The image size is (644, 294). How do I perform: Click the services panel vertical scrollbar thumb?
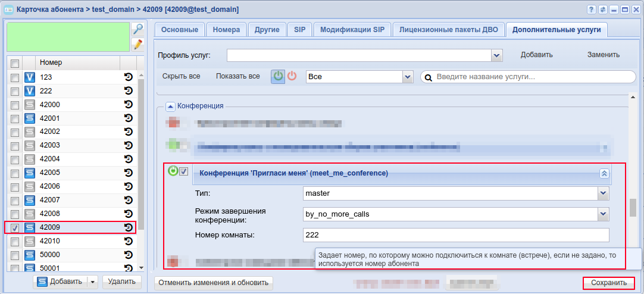click(x=633, y=208)
